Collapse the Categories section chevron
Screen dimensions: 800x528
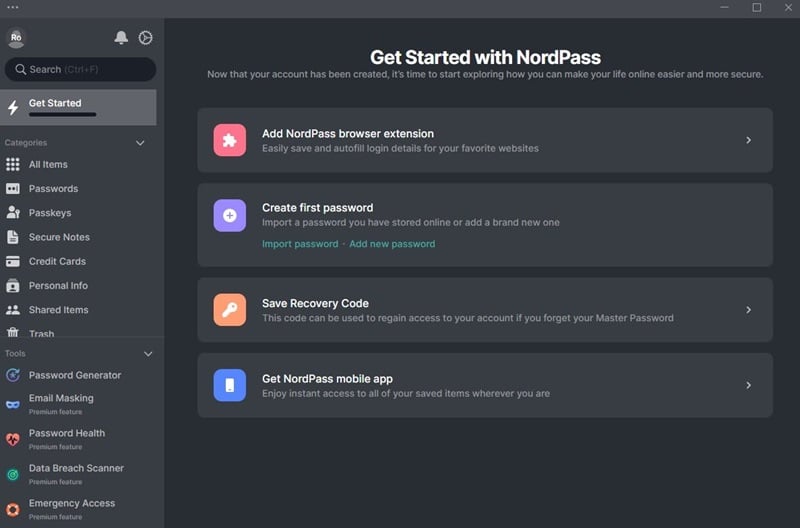(x=140, y=143)
